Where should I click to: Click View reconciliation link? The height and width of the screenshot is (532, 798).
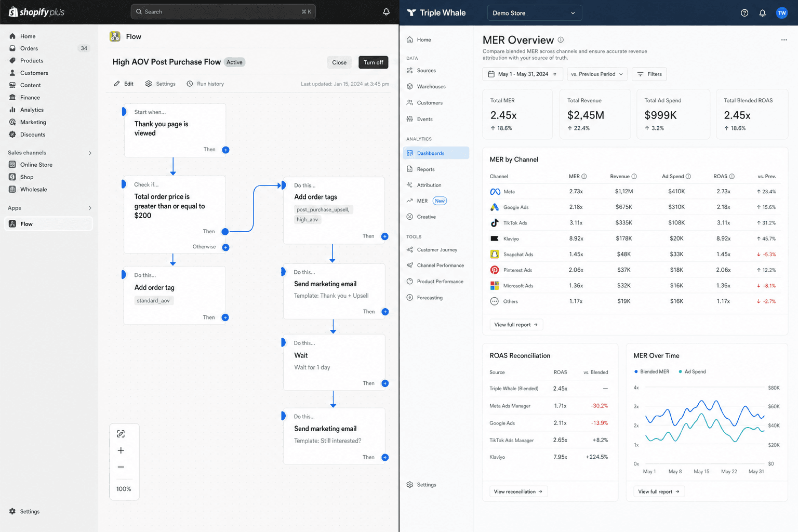(x=518, y=491)
